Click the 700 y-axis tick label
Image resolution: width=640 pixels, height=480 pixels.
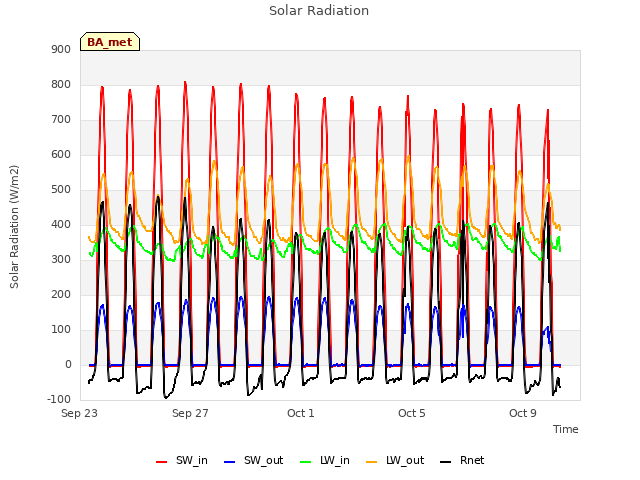(61, 120)
